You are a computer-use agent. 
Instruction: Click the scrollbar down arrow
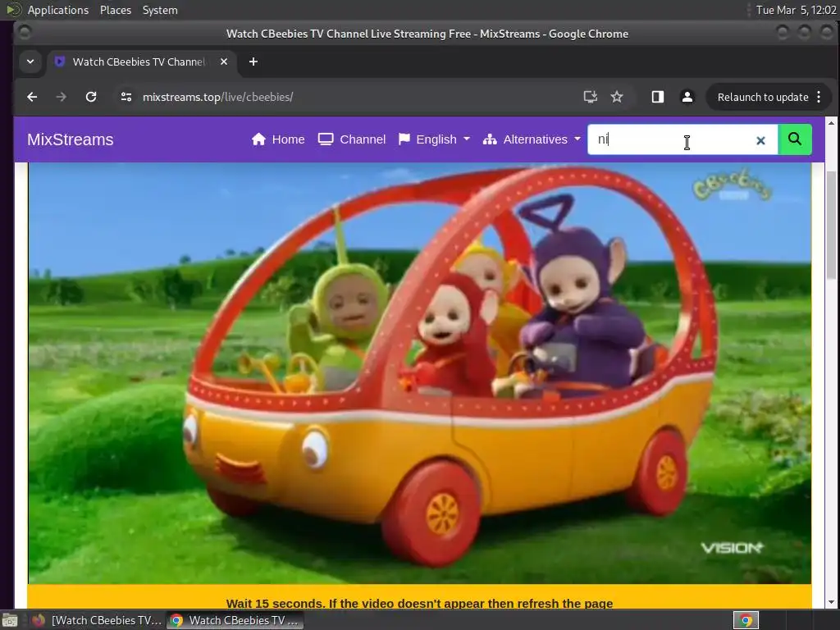(831, 602)
